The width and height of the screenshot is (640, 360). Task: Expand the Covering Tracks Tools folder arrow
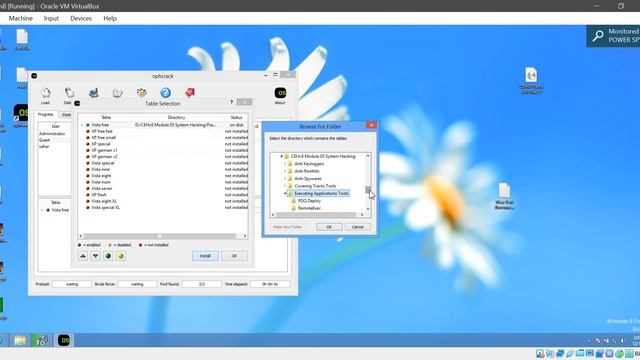(x=285, y=186)
